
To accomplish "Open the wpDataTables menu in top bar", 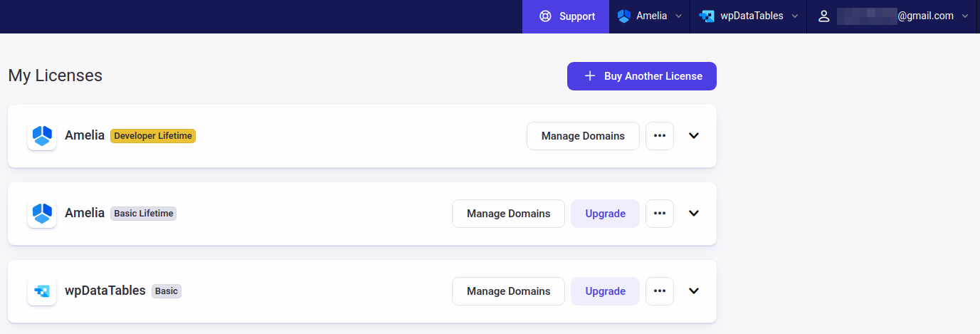I will point(748,16).
